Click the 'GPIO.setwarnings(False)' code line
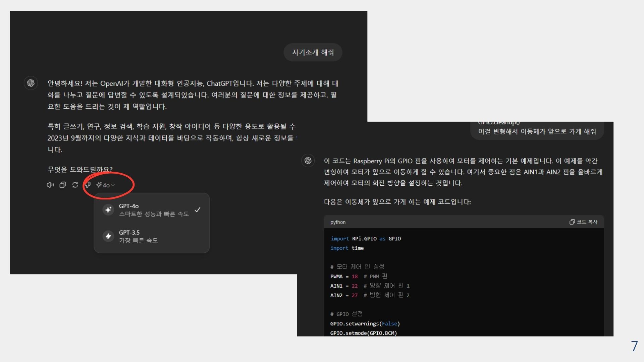The height and width of the screenshot is (362, 644). pyautogui.click(x=365, y=324)
